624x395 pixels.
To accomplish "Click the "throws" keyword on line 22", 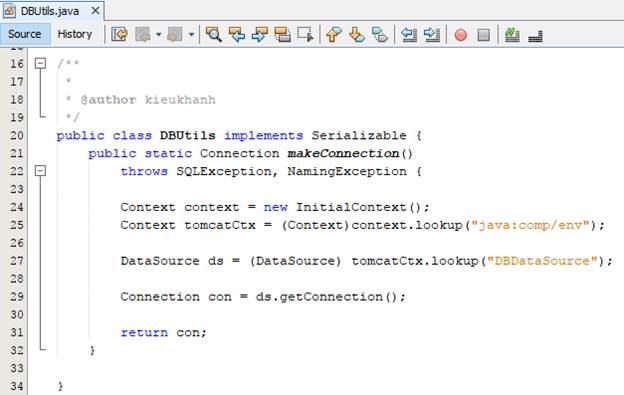I will tap(144, 171).
